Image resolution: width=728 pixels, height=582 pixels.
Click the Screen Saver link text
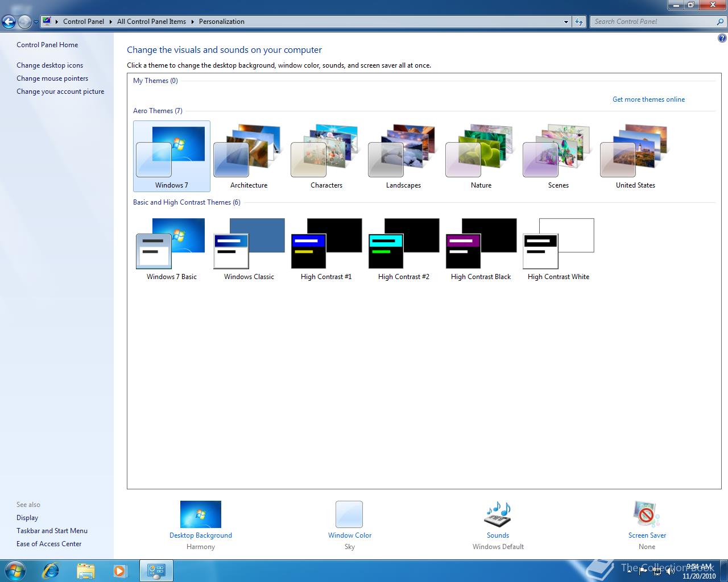coord(647,535)
